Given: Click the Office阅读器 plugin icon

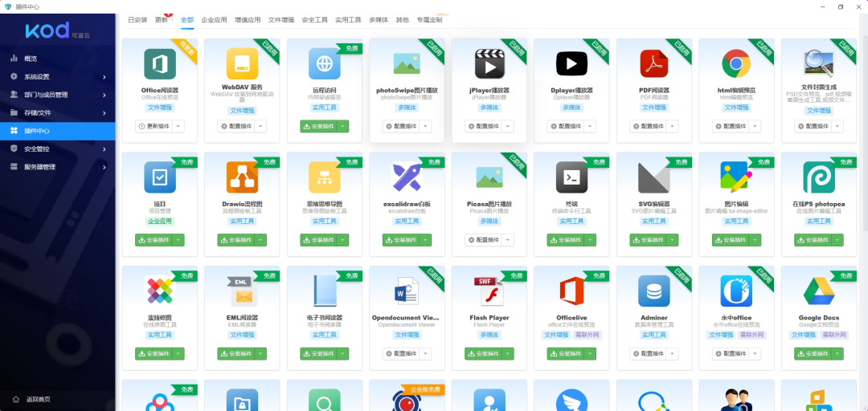Looking at the screenshot, I should 160,63.
